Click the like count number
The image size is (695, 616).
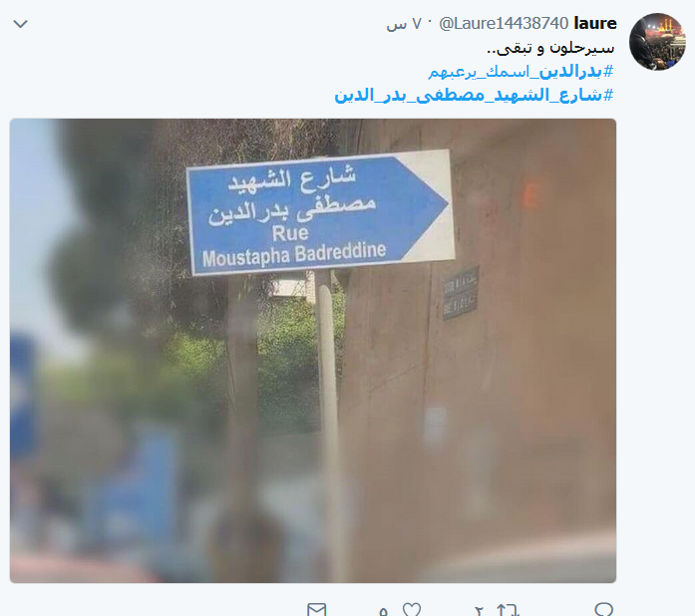[384, 611]
